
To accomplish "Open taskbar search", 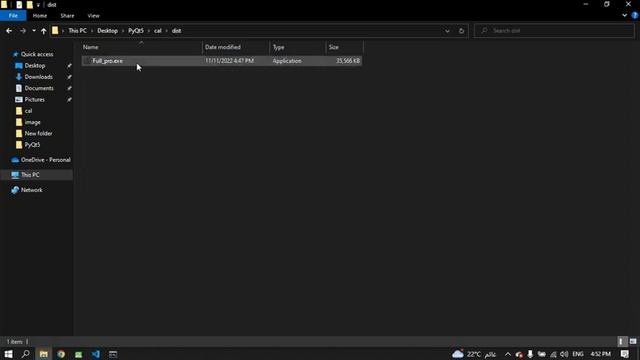I will click(25, 354).
